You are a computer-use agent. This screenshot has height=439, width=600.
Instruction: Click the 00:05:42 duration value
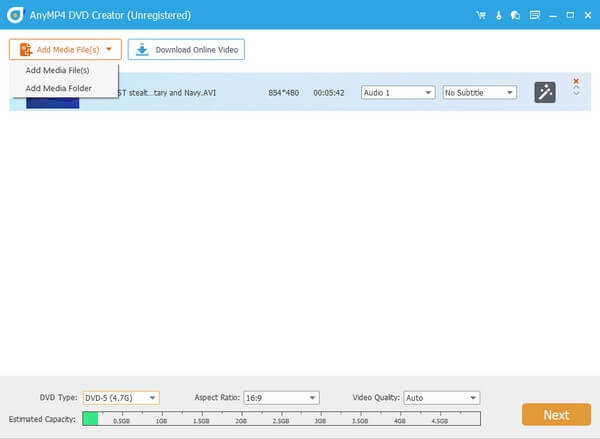pyautogui.click(x=329, y=93)
